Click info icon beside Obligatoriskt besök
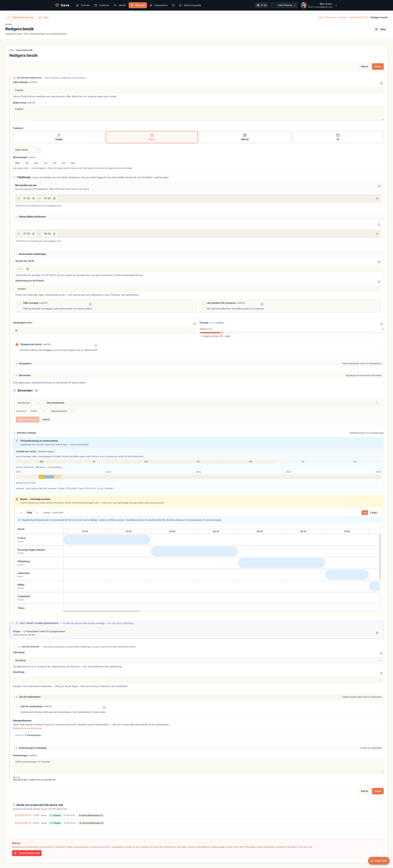 96,346
